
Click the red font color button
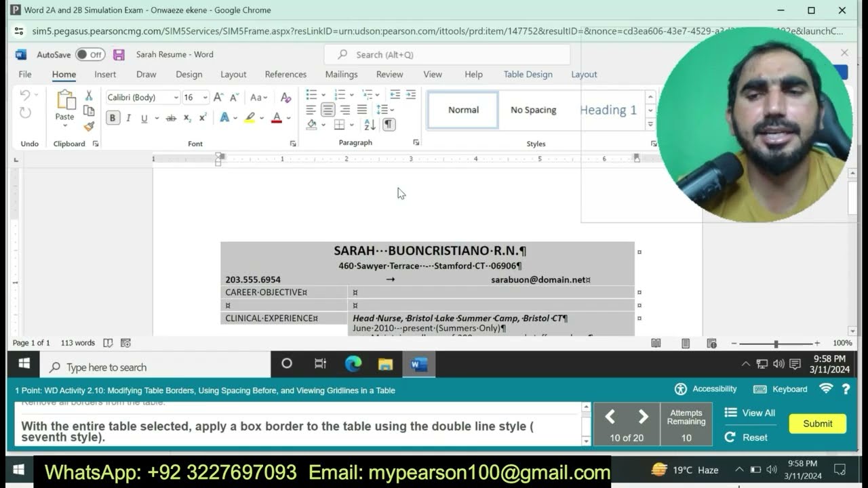[276, 118]
